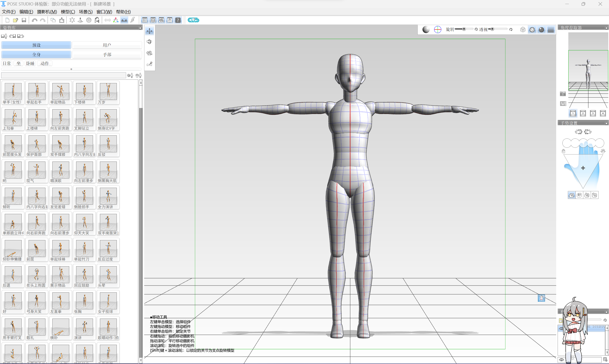Click the circular target icon in the toolbar
The image size is (609, 364).
pyautogui.click(x=89, y=20)
